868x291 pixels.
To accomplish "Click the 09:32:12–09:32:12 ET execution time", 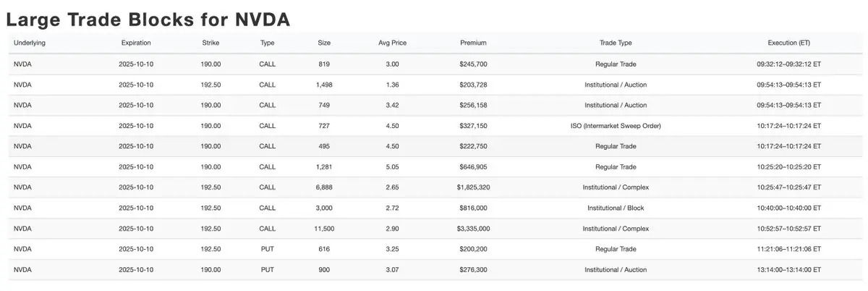I will coord(789,64).
